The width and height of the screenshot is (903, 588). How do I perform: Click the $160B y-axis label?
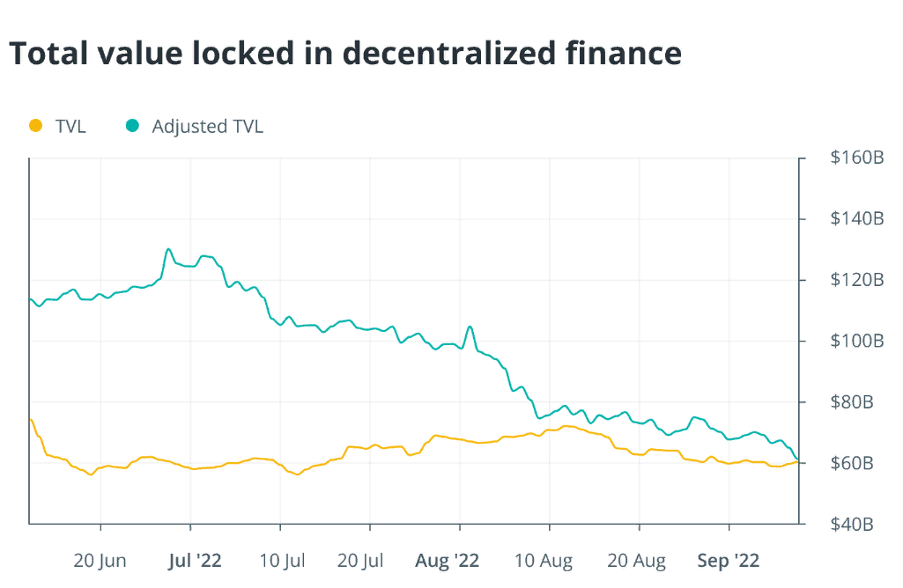click(x=856, y=158)
